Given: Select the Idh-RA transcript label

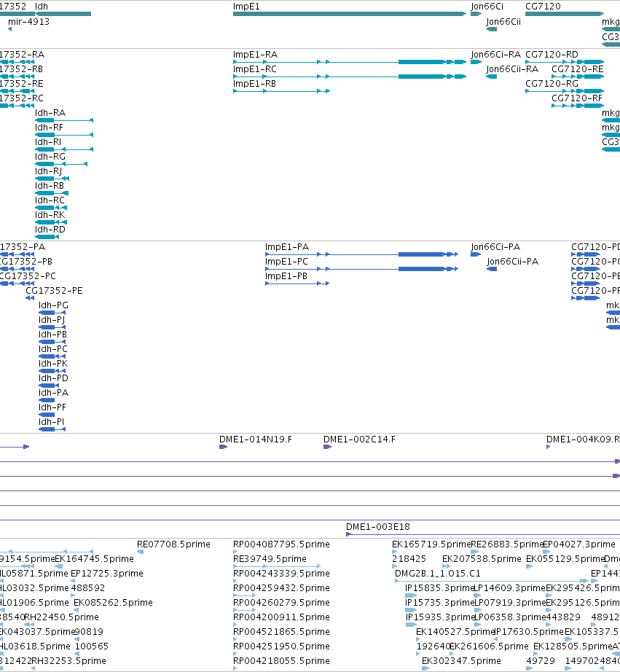Looking at the screenshot, I should [x=50, y=113].
